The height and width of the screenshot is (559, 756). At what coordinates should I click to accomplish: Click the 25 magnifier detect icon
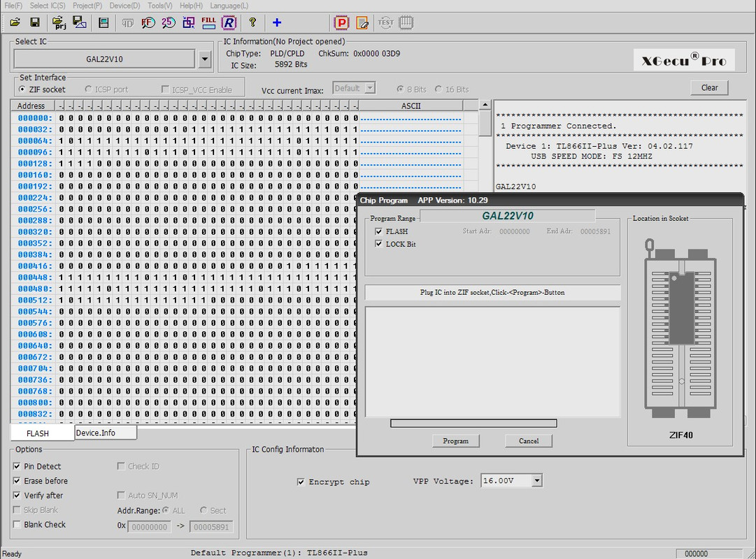tap(168, 22)
